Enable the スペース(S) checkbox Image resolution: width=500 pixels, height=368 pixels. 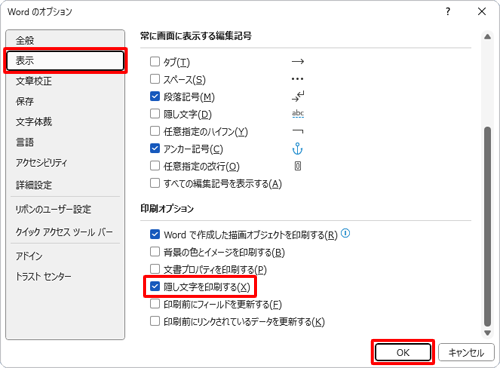pyautogui.click(x=155, y=79)
